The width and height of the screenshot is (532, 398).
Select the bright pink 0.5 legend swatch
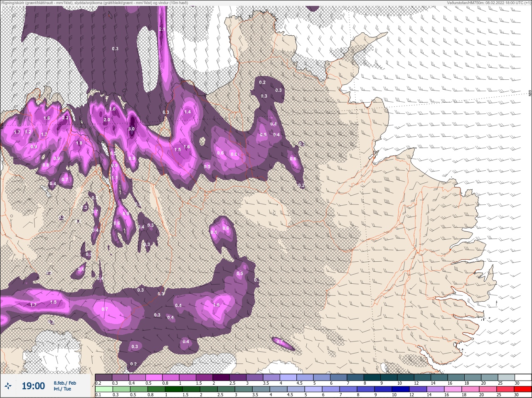point(153,377)
